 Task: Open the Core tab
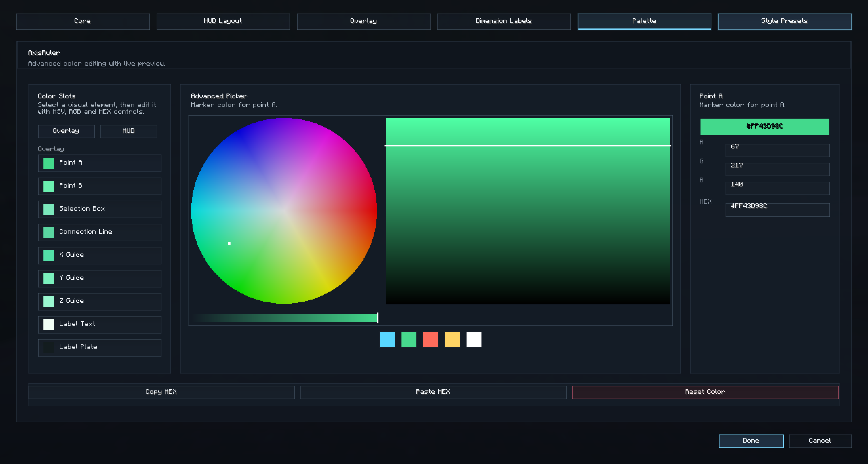point(83,21)
